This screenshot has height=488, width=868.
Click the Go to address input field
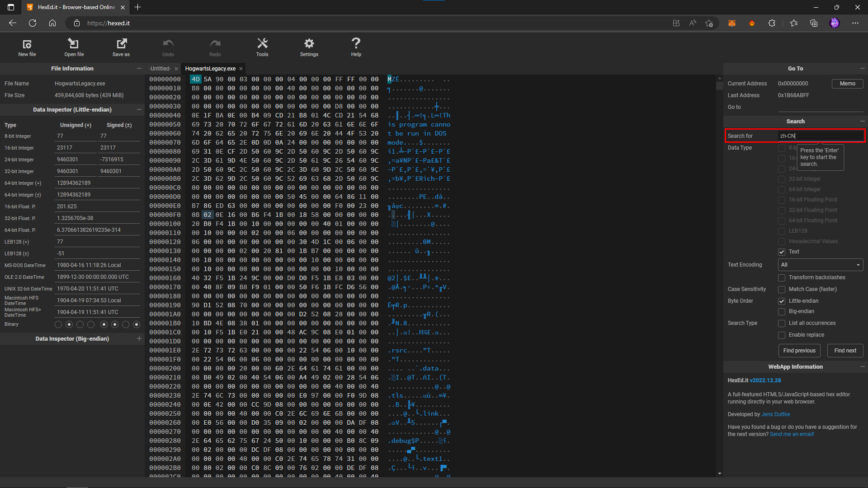point(820,107)
